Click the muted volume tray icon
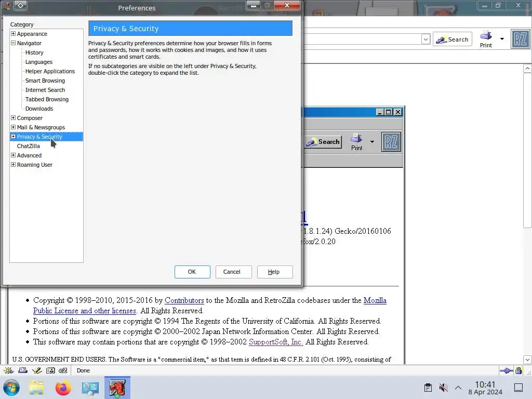The width and height of the screenshot is (532, 399). 443,388
